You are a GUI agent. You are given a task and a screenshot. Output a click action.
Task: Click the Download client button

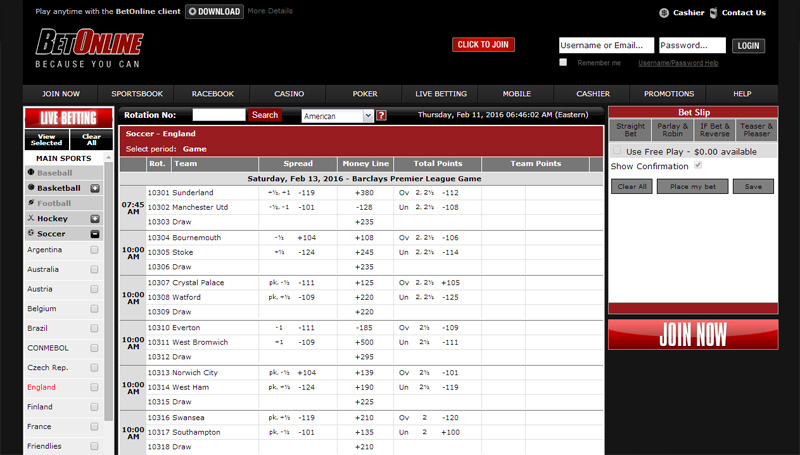[x=214, y=11]
